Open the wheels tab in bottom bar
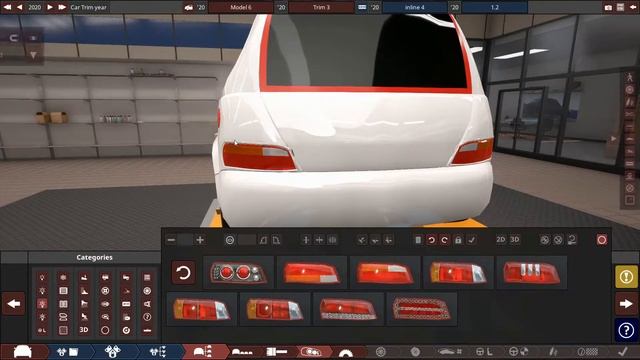The width and height of the screenshot is (640, 360). pyautogui.click(x=380, y=351)
